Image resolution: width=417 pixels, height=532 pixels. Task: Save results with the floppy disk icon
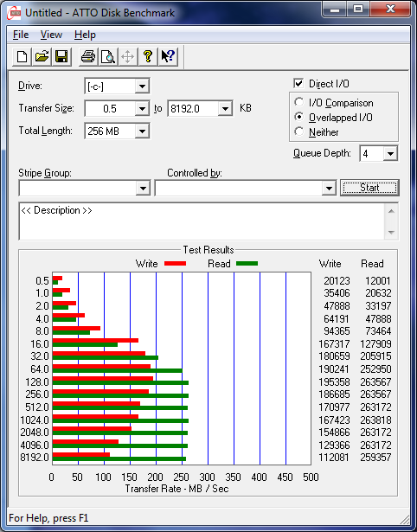tap(61, 57)
